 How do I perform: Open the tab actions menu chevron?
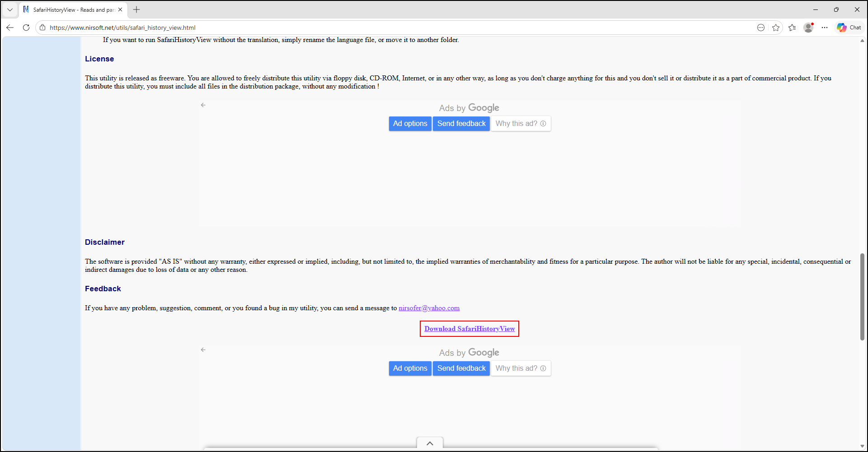[x=10, y=9]
